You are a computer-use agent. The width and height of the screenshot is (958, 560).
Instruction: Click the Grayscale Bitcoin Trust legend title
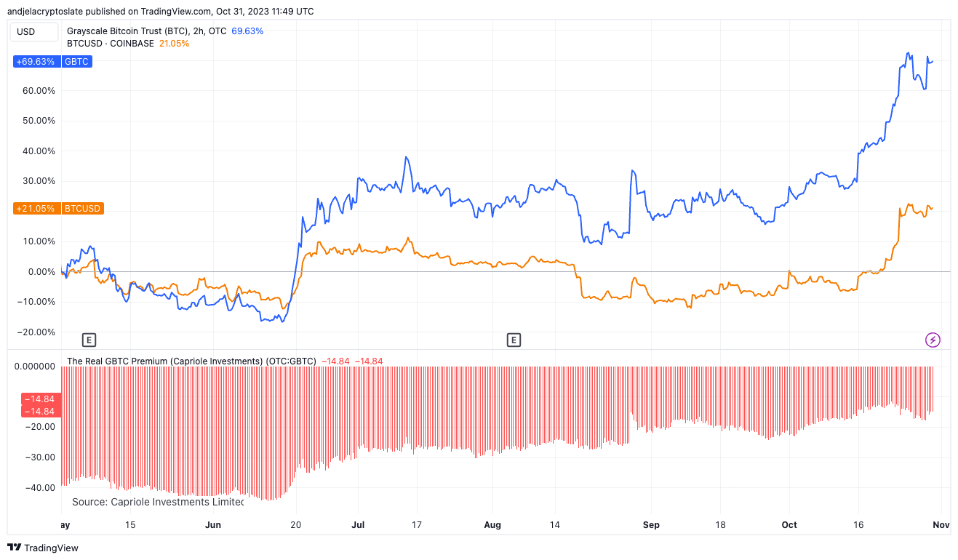146,31
